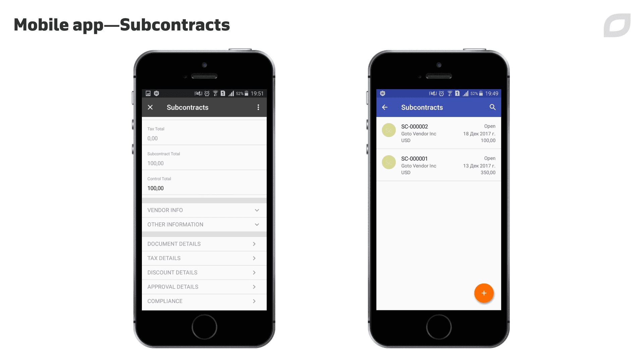The width and height of the screenshot is (644, 362).
Task: Tap the Subcontract Total input field
Action: point(204,163)
